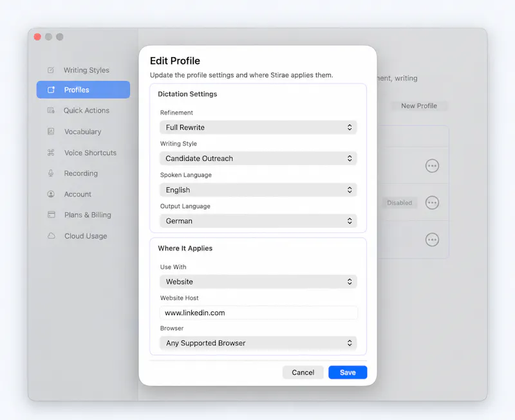This screenshot has width=515, height=420.
Task: Open Cloud Usage section
Action: (x=84, y=236)
